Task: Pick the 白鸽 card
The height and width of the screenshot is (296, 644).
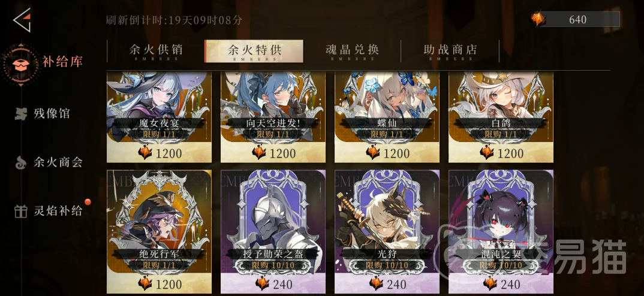Action: click(x=501, y=117)
